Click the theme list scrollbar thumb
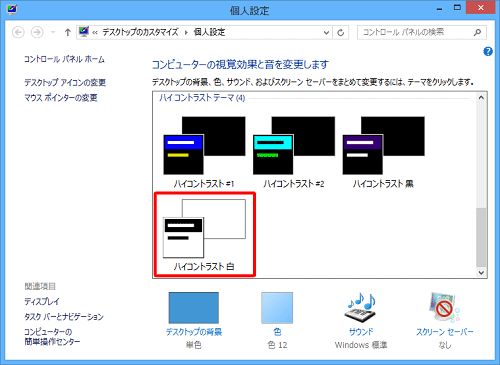The image size is (500, 365). coord(481,237)
